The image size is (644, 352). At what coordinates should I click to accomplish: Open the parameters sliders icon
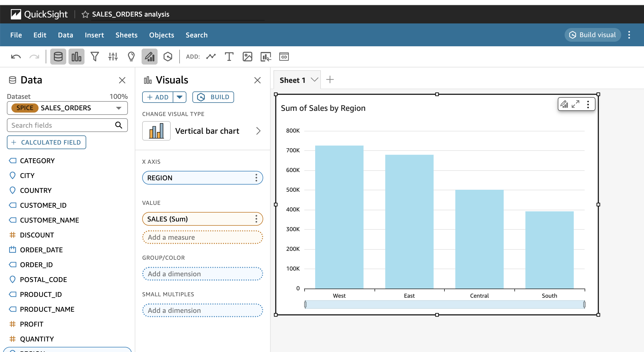(113, 57)
